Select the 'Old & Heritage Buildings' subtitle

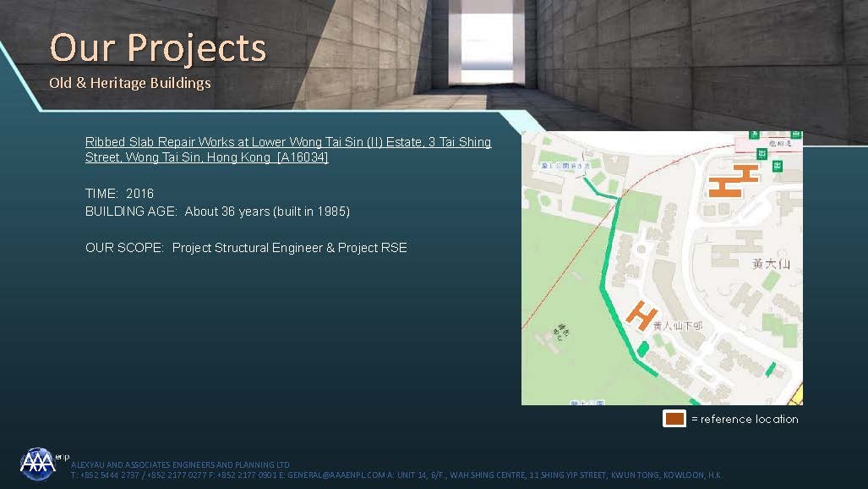129,83
